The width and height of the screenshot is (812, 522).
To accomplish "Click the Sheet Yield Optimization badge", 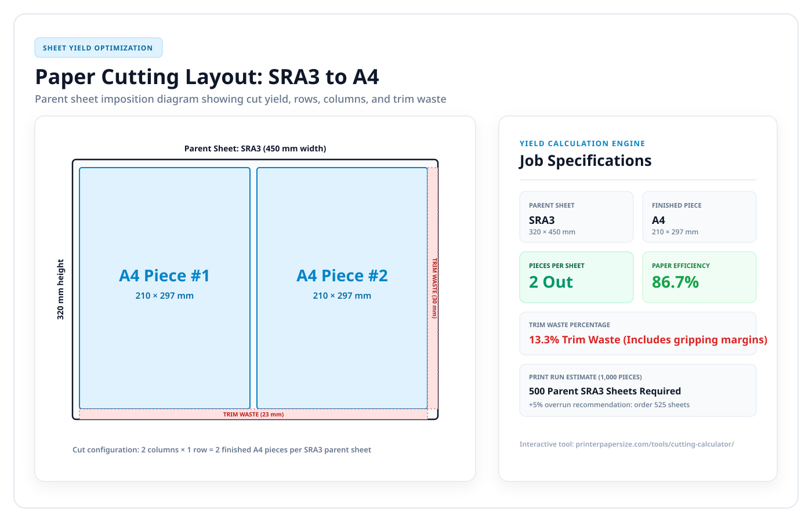I will coord(99,48).
